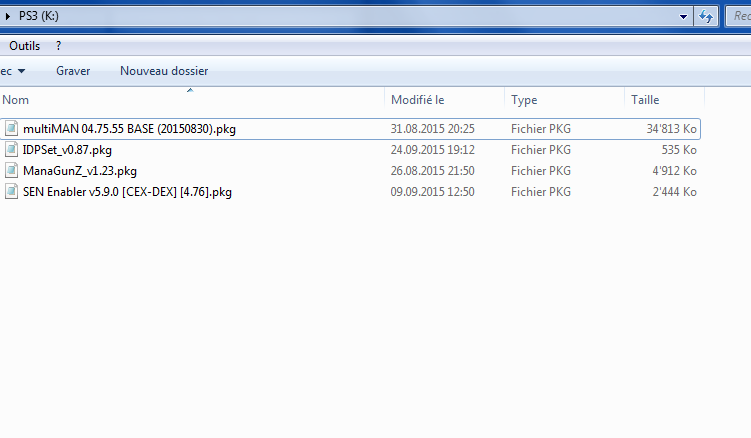Select the SEN Enabler row's 2'444 Ko size
The image size is (751, 438).
point(672,192)
